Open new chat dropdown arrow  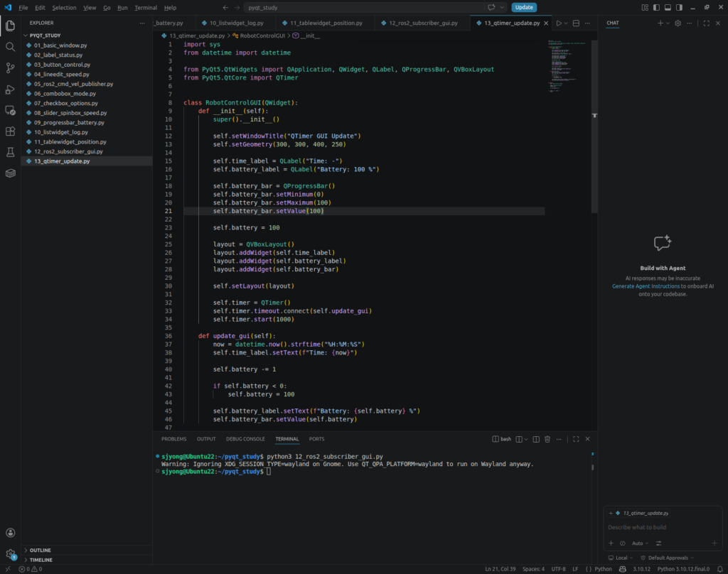[668, 23]
